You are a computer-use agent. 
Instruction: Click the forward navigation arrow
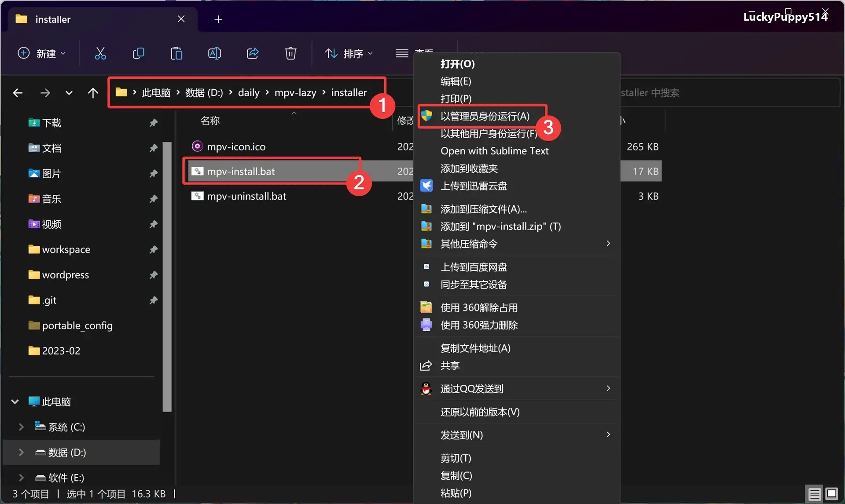click(x=45, y=92)
